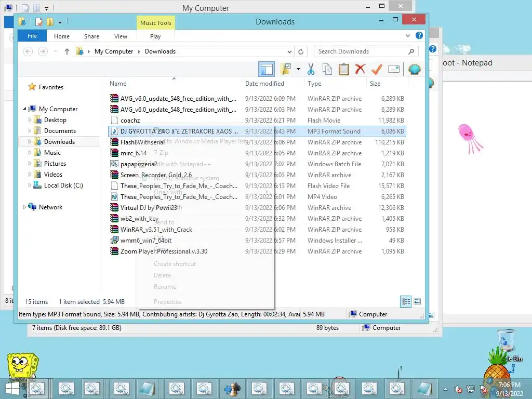Go back with the back arrow
Viewport: 532px width, 399px height.
click(28, 51)
